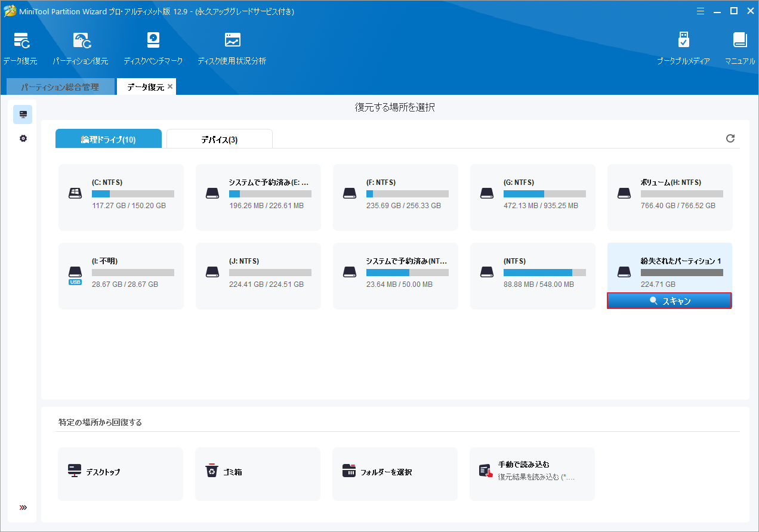Open ディスク使用状況分析 tool
759x532 pixels.
point(232,41)
